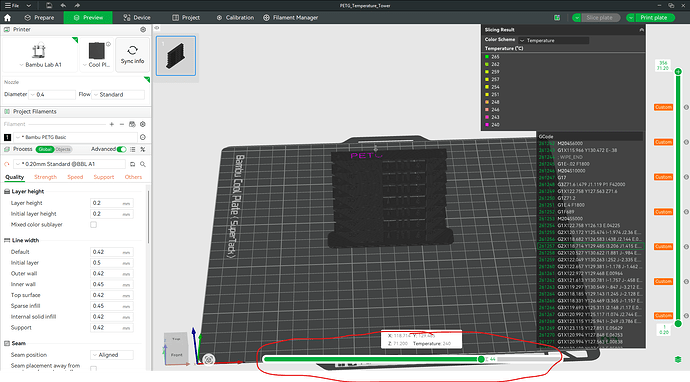Click the 265 temperature legend swatch

(x=487, y=57)
